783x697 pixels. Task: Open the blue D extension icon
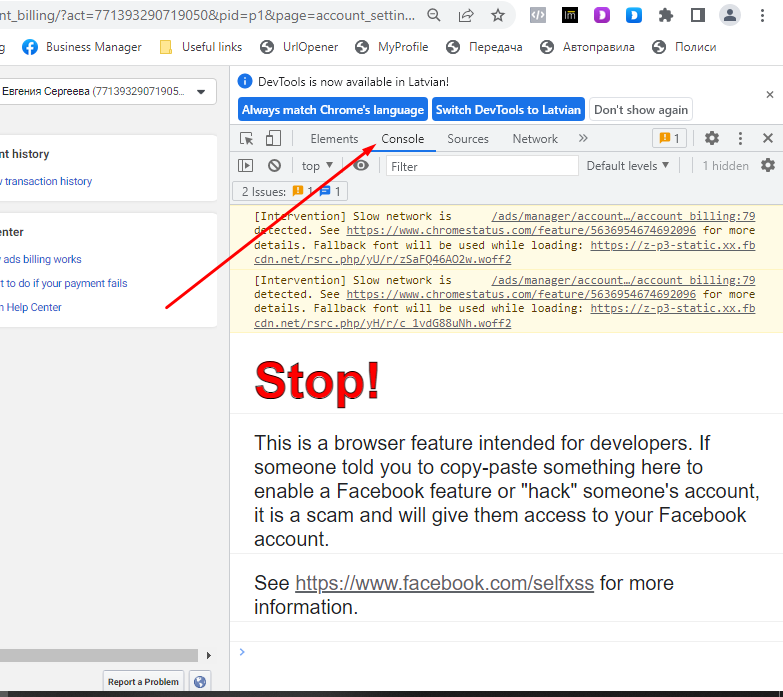point(634,15)
